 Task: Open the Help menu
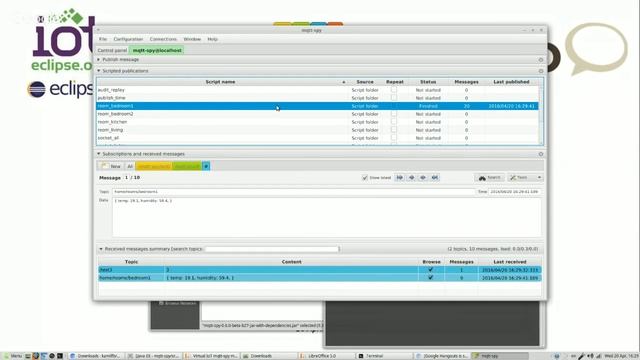pos(212,39)
